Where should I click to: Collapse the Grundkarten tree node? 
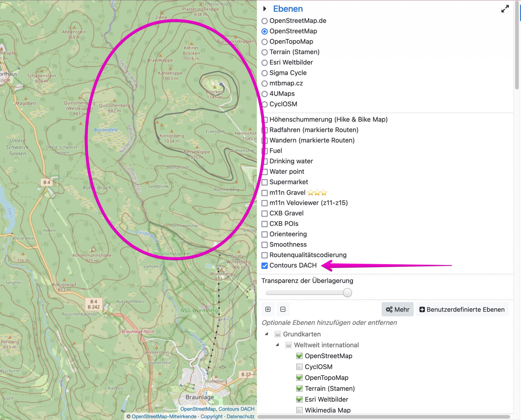(267, 334)
